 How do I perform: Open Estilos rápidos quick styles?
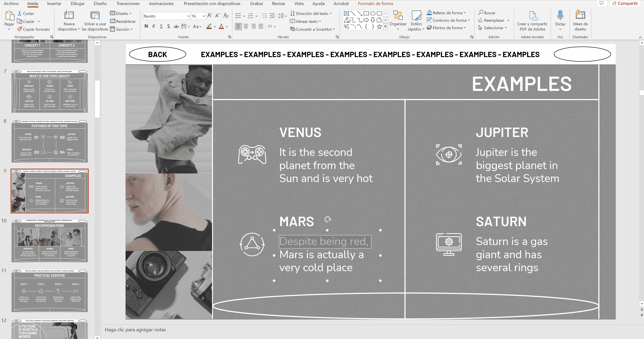pos(416,20)
